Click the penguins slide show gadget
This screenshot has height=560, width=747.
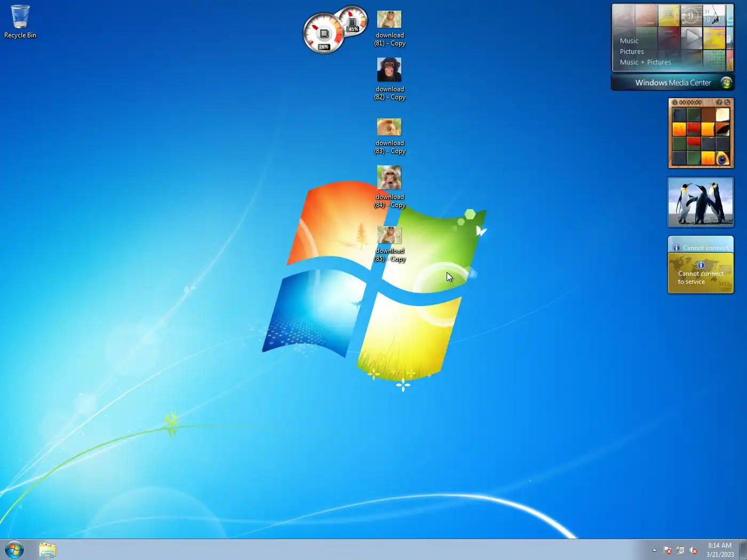(x=701, y=202)
